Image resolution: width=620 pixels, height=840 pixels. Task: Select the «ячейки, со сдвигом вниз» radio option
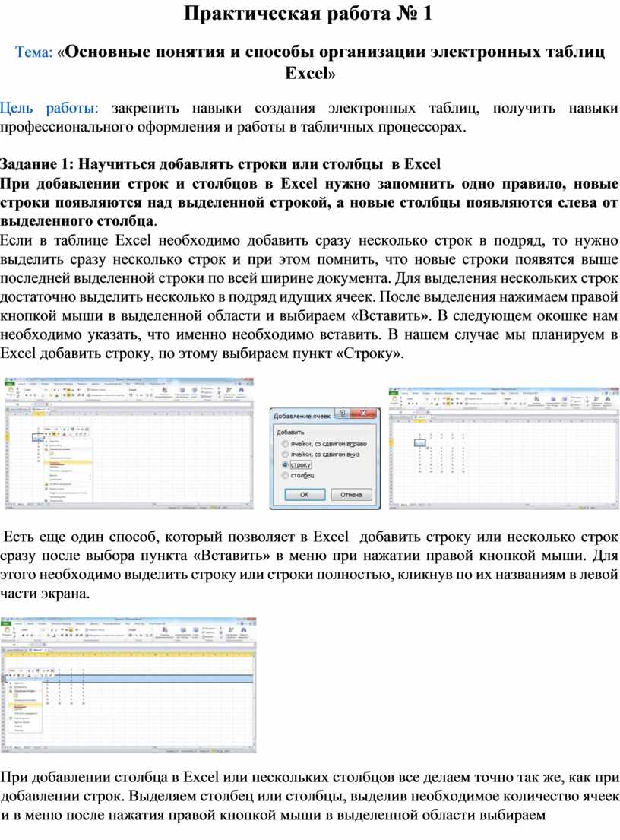pos(286,455)
